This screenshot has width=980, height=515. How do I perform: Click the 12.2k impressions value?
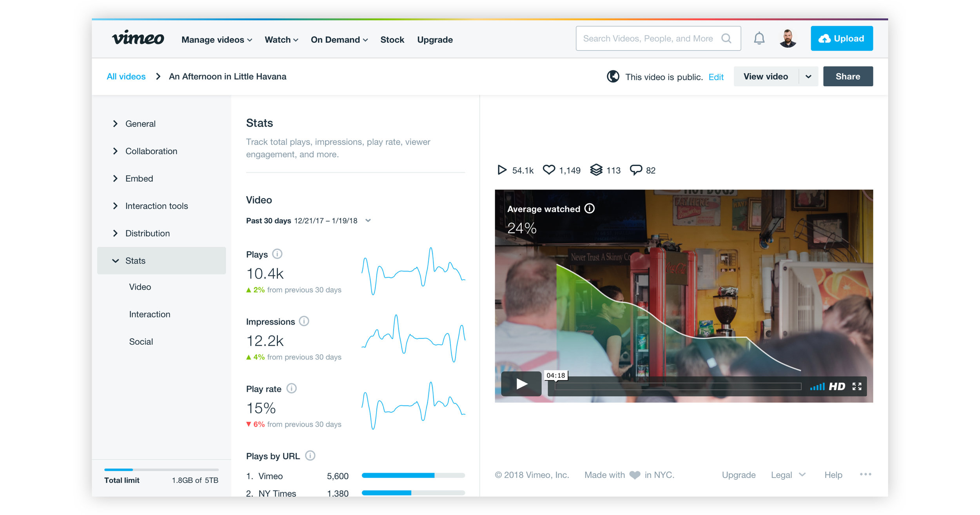(265, 341)
